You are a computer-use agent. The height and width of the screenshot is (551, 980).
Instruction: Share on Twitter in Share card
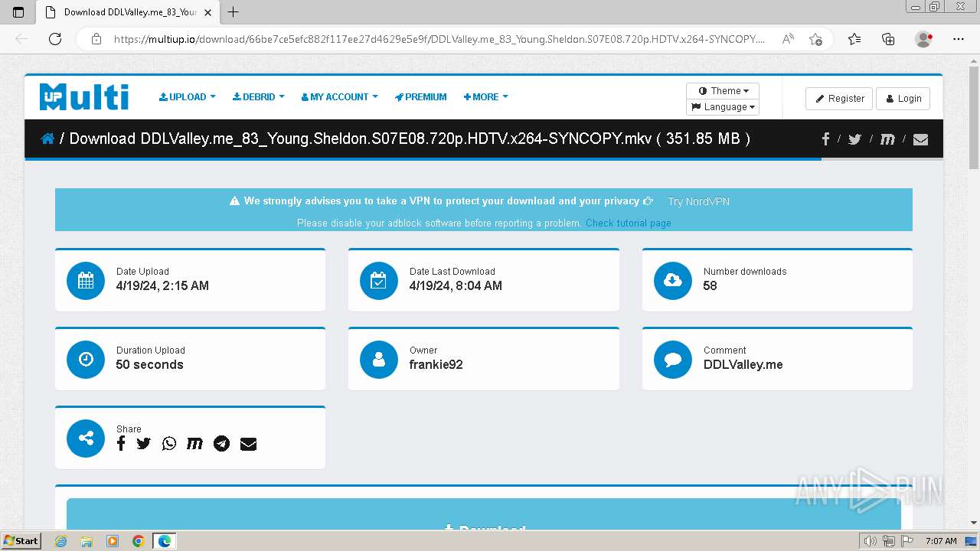(144, 443)
